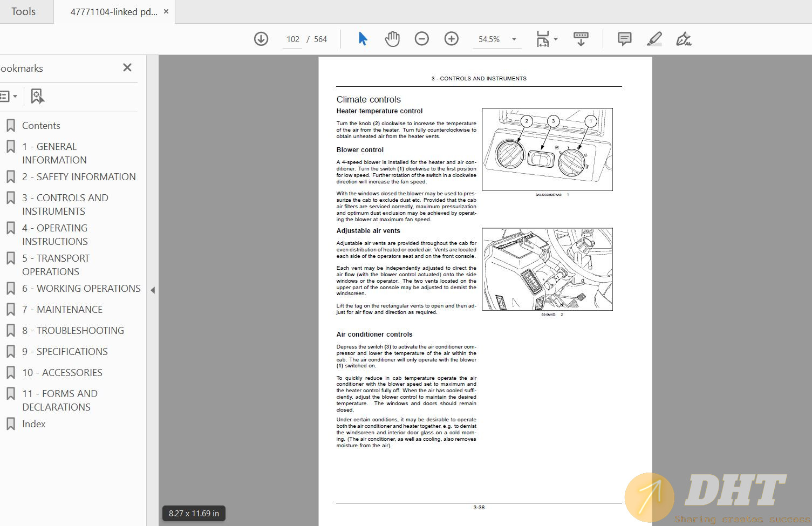Activate the hand pan tool
The image size is (812, 526).
[x=392, y=39]
